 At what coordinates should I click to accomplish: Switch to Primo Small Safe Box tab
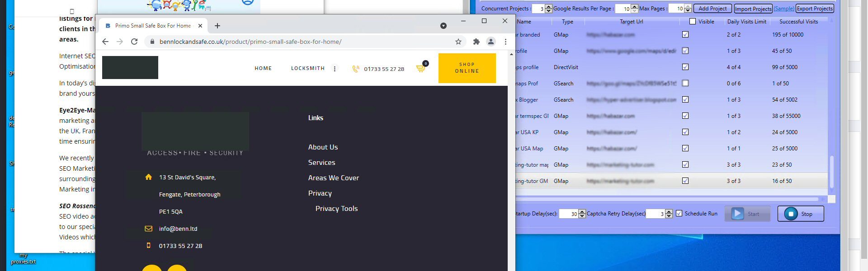click(x=152, y=26)
